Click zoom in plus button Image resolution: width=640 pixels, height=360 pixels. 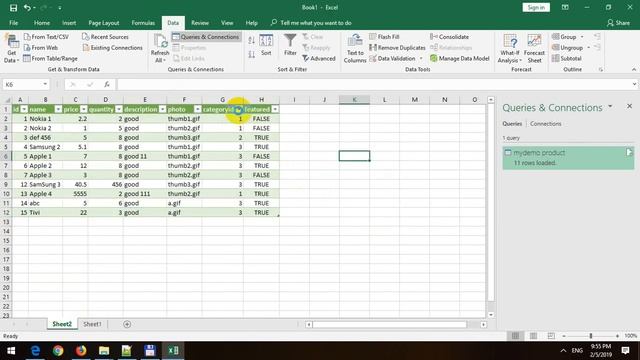[x=617, y=336]
